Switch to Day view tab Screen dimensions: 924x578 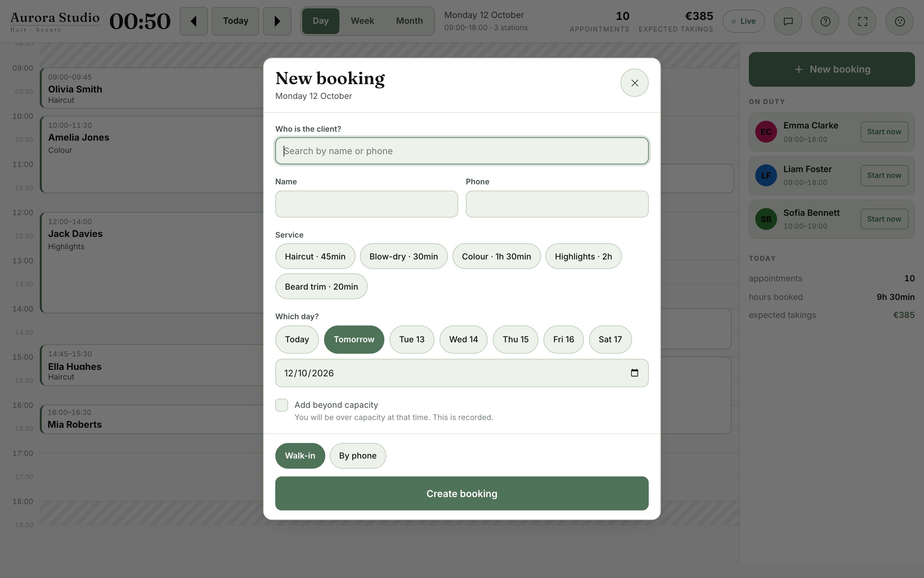point(320,21)
